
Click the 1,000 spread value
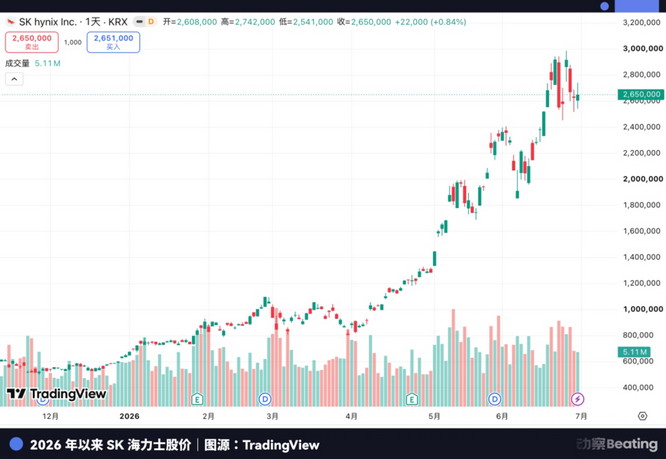[x=73, y=42]
